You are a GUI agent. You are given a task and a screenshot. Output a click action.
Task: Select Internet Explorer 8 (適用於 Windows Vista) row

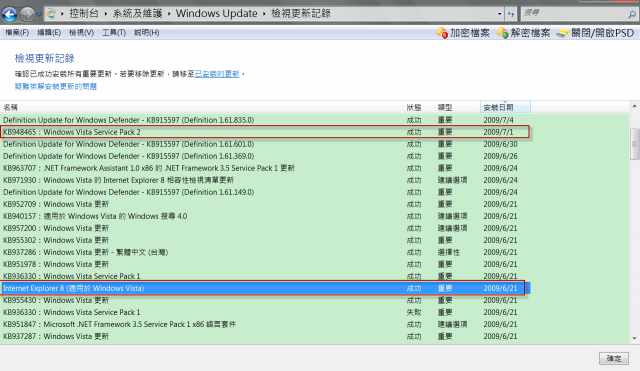(x=265, y=288)
